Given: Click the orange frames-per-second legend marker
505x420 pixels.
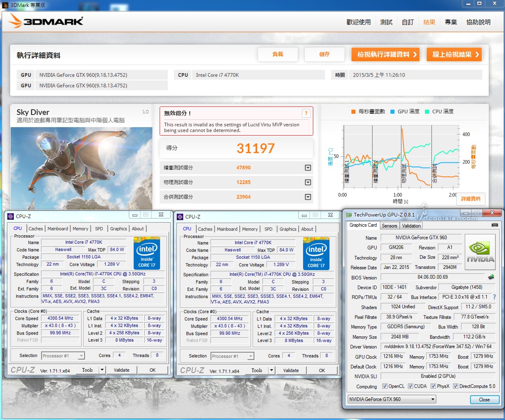Looking at the screenshot, I should click(x=353, y=111).
